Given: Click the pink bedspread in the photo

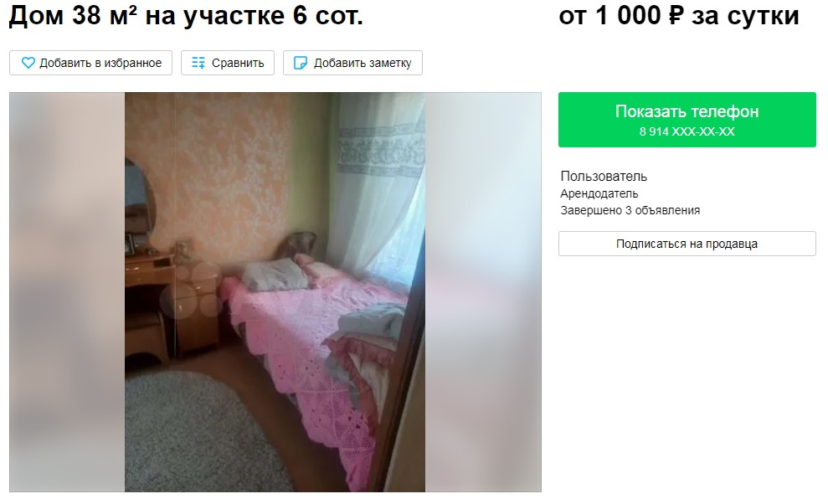Looking at the screenshot, I should [296, 338].
